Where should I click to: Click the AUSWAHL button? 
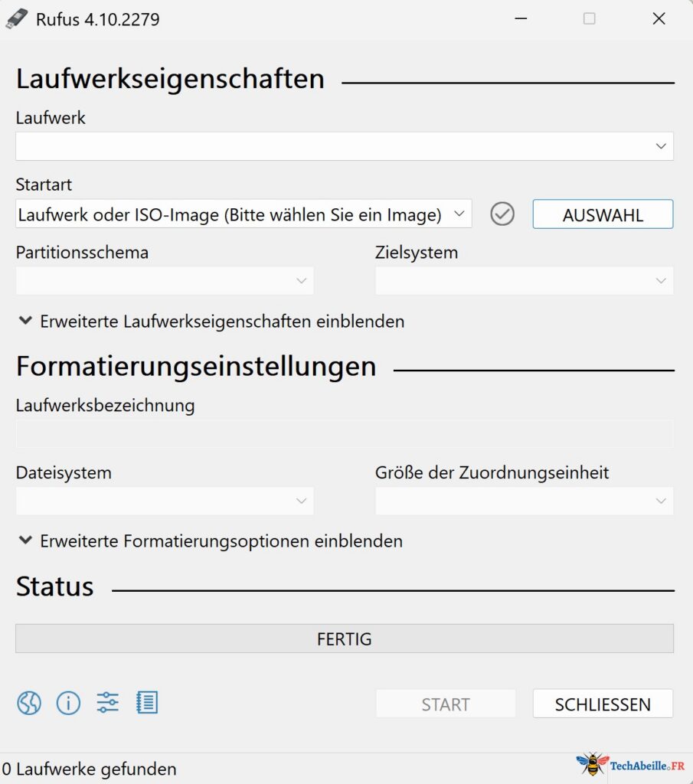[x=602, y=214]
